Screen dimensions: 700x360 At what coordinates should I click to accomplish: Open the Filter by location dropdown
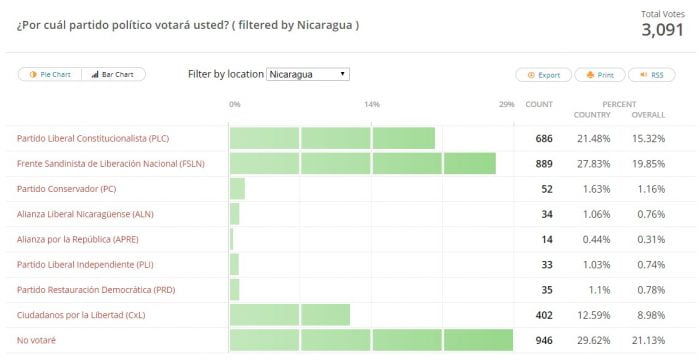tap(308, 74)
